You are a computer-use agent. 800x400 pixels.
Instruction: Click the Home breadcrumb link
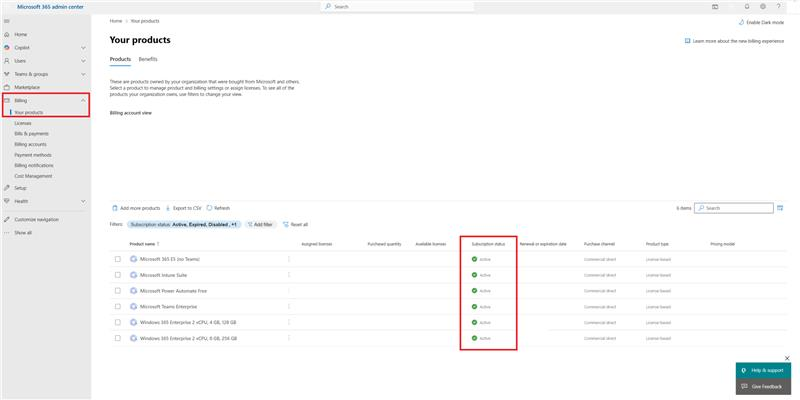coord(116,21)
